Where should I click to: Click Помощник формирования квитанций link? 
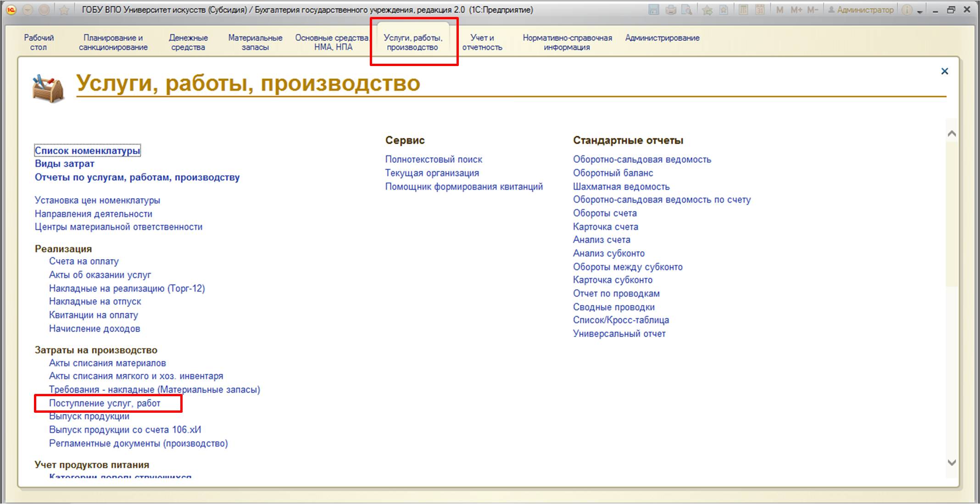tap(463, 187)
